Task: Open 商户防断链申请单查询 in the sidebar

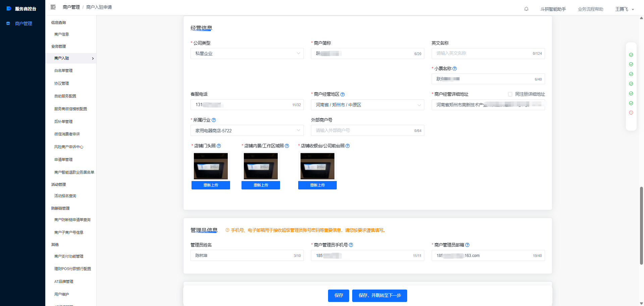Action: (72, 220)
